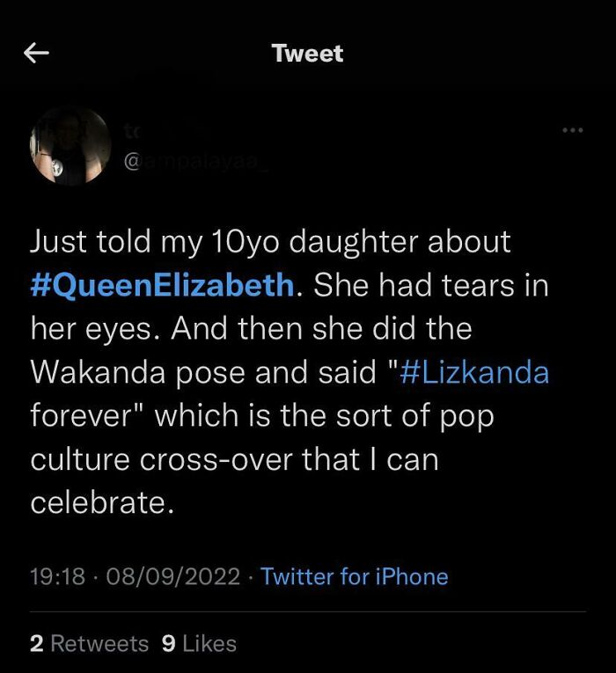The width and height of the screenshot is (616, 673).
Task: Click the Tweet header title
Action: point(308,54)
